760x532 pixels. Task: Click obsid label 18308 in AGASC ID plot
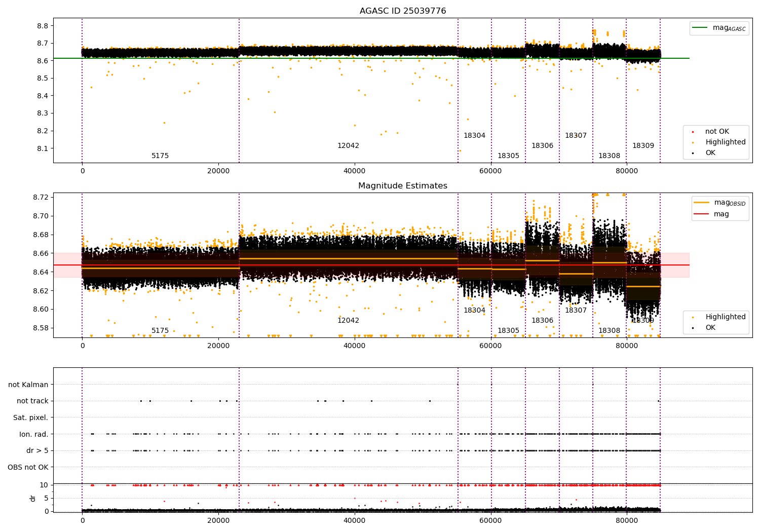pyautogui.click(x=609, y=156)
